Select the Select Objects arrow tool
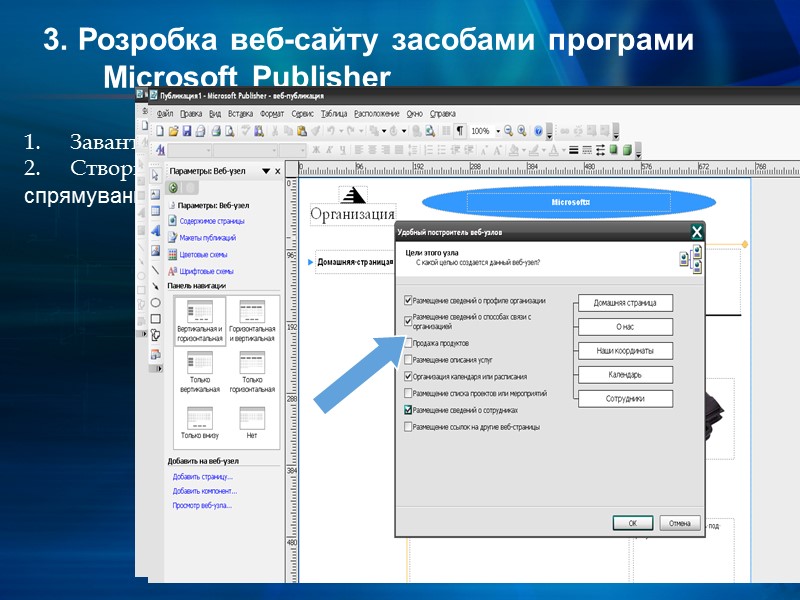 155,175
